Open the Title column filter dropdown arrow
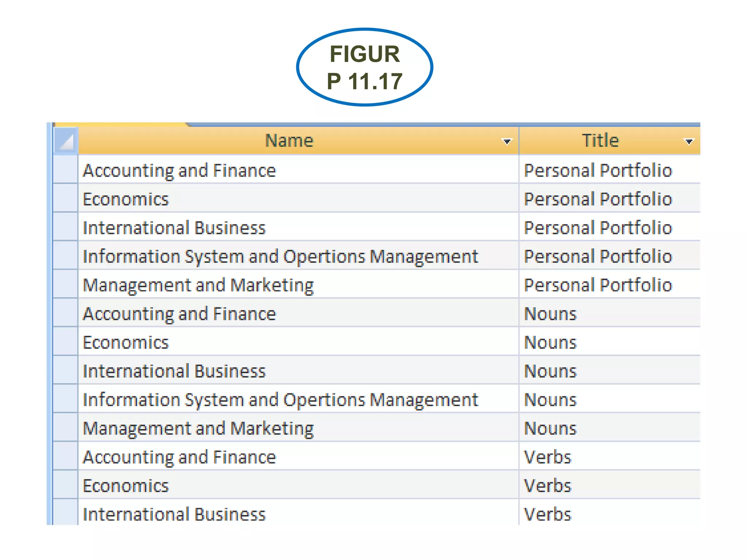The width and height of the screenshot is (747, 560). tap(689, 141)
